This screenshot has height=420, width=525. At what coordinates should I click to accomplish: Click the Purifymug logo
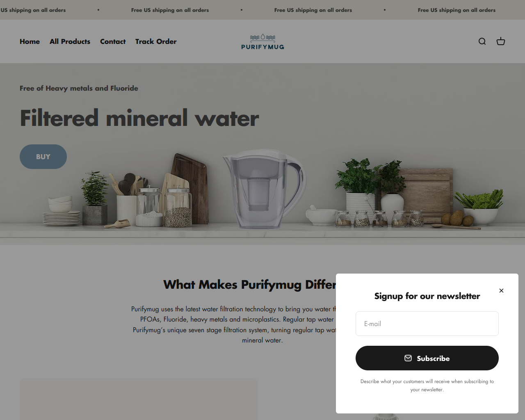(x=262, y=41)
